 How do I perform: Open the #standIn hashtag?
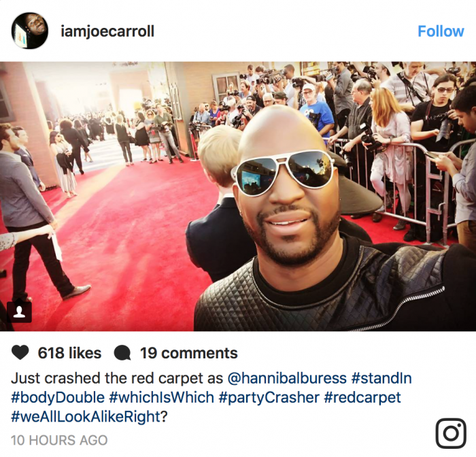tap(381, 378)
